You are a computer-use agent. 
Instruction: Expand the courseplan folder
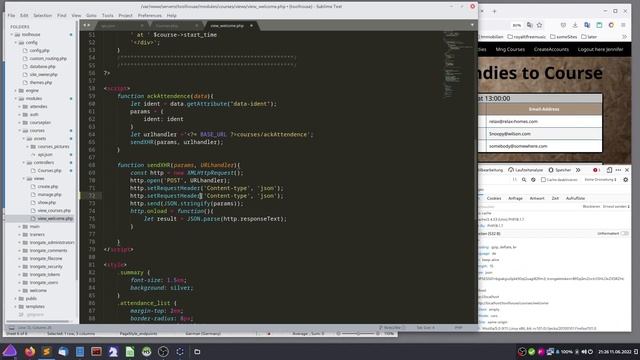pyautogui.click(x=20, y=122)
